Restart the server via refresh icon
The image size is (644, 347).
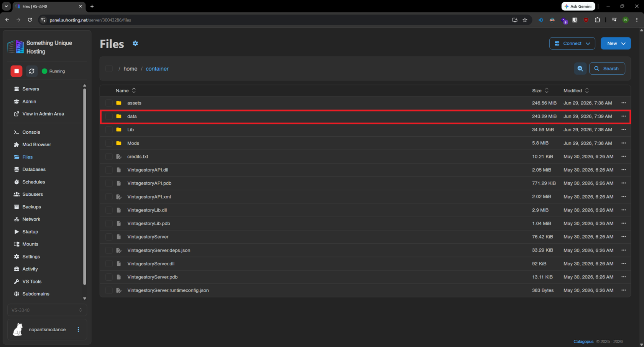pos(32,71)
